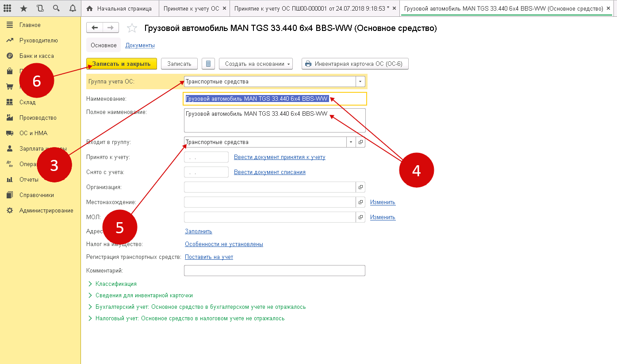Open МОЛ field open icon
The width and height of the screenshot is (617, 364).
coord(360,217)
